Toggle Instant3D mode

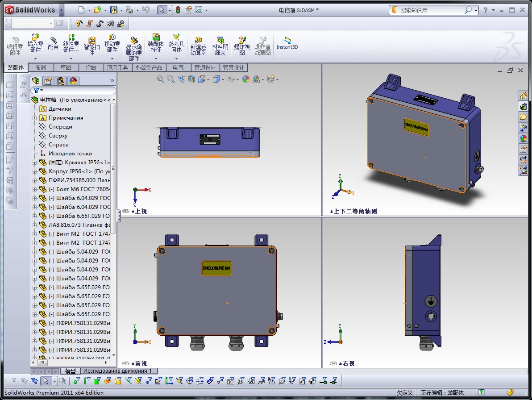(x=287, y=43)
